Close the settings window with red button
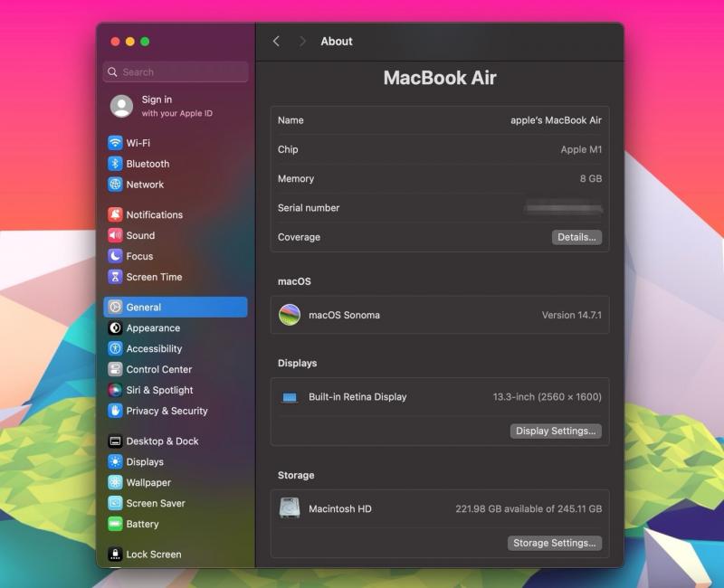The height and width of the screenshot is (588, 724). coord(116,42)
